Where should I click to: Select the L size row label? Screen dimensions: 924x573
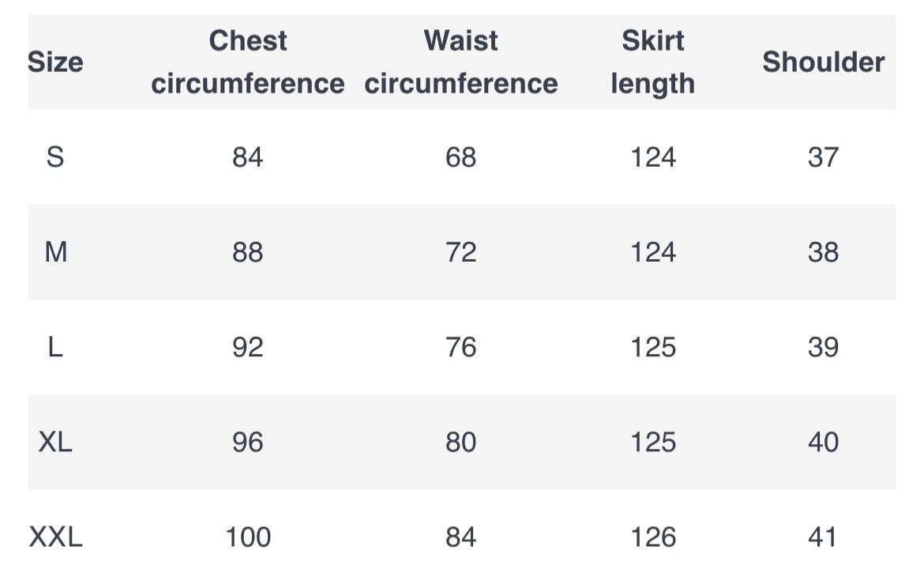click(55, 347)
